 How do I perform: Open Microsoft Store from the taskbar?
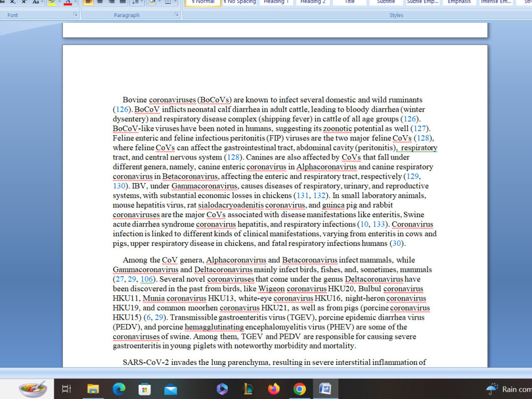point(145,389)
